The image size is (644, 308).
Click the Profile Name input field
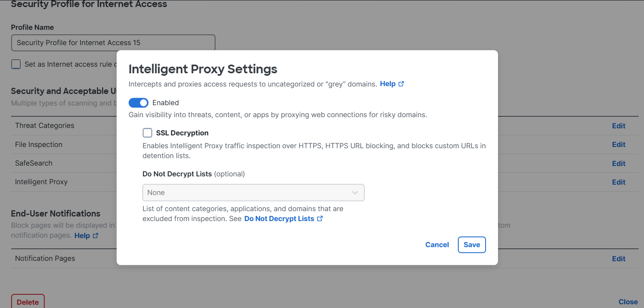(113, 43)
